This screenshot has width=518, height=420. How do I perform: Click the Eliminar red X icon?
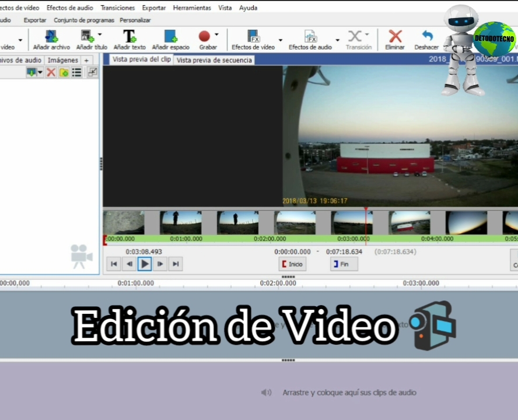click(x=394, y=36)
